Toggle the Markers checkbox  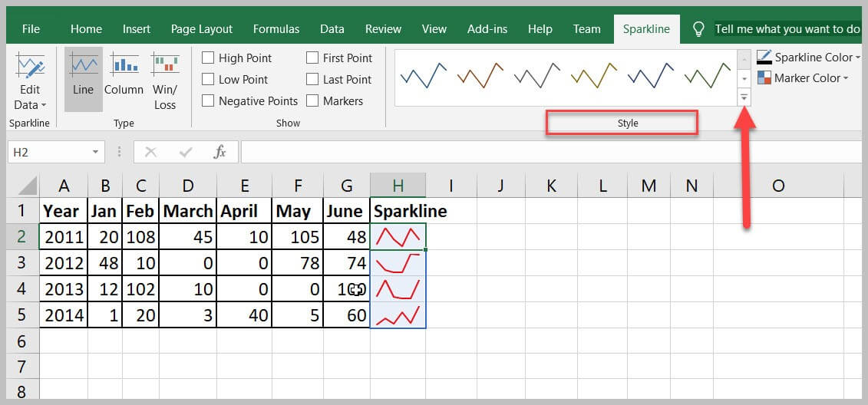pyautogui.click(x=312, y=101)
